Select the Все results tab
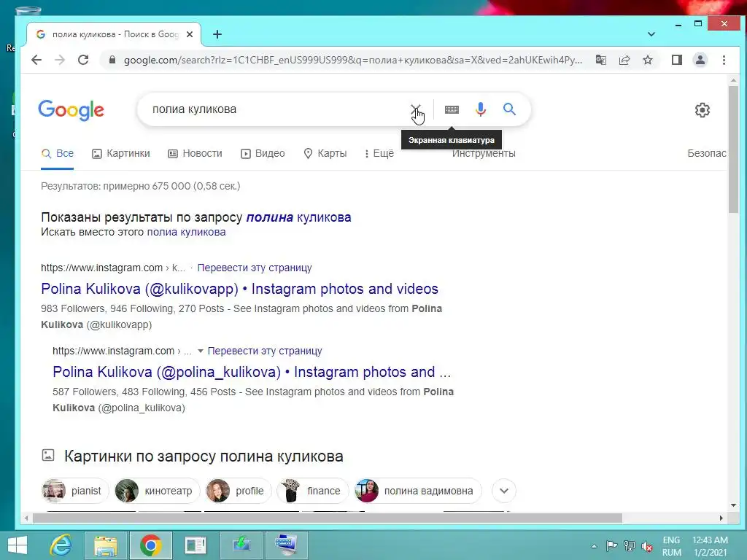 [58, 153]
